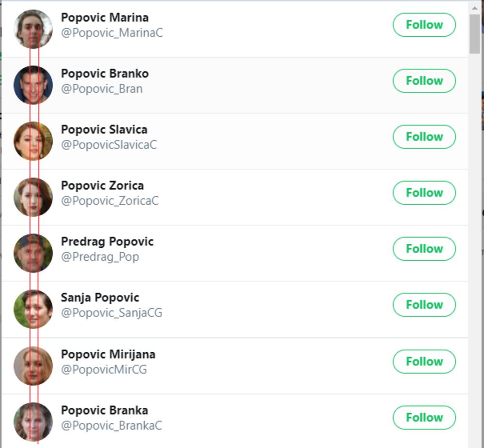Click Popovic Slavica's avatar photo
The height and width of the screenshot is (448, 484).
pos(33,141)
